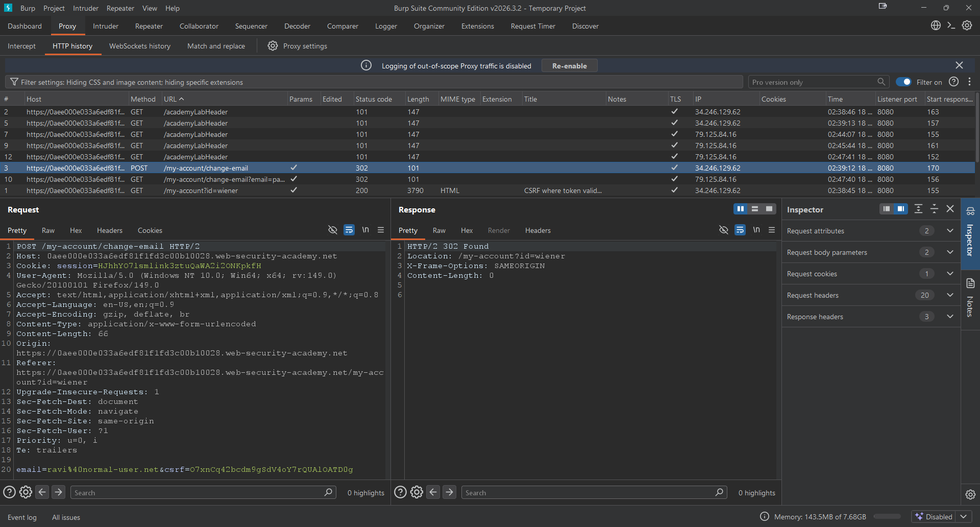Open Request search settings gear
Viewport: 980px width, 527px height.
(26, 492)
